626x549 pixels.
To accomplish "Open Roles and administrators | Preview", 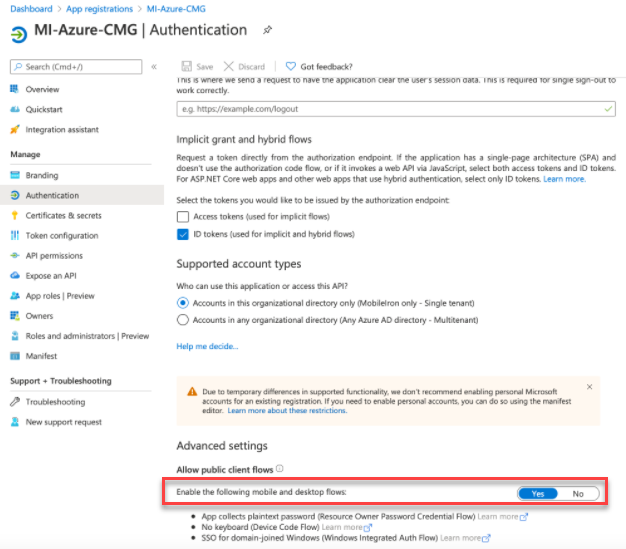I will pyautogui.click(x=87, y=336).
